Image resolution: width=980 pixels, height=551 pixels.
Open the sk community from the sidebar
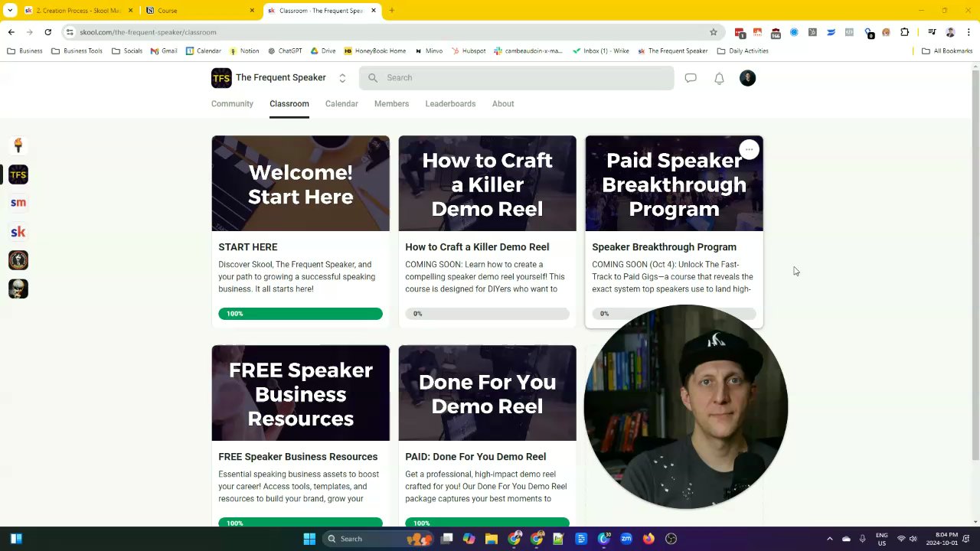pos(18,231)
